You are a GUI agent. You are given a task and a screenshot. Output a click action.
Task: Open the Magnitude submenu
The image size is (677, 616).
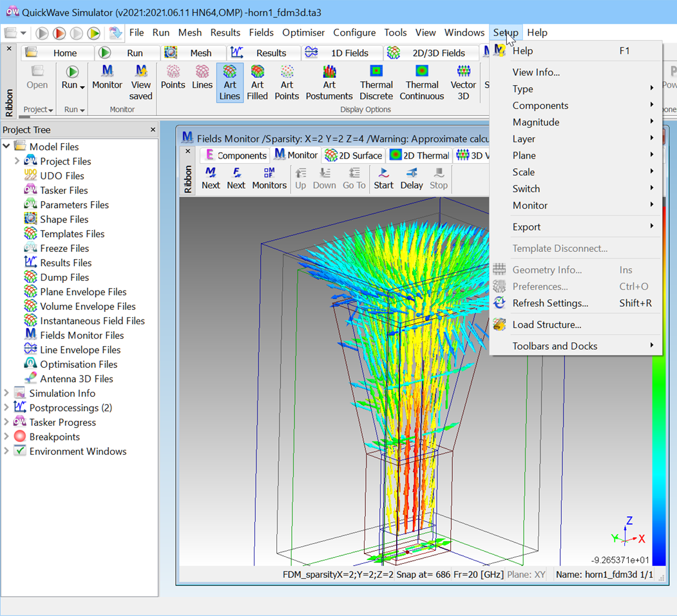(576, 122)
